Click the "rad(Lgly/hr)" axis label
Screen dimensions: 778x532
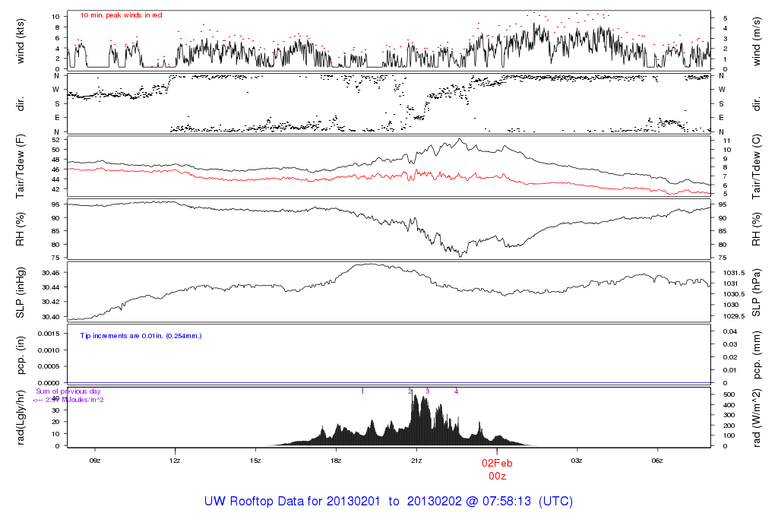pos(21,416)
